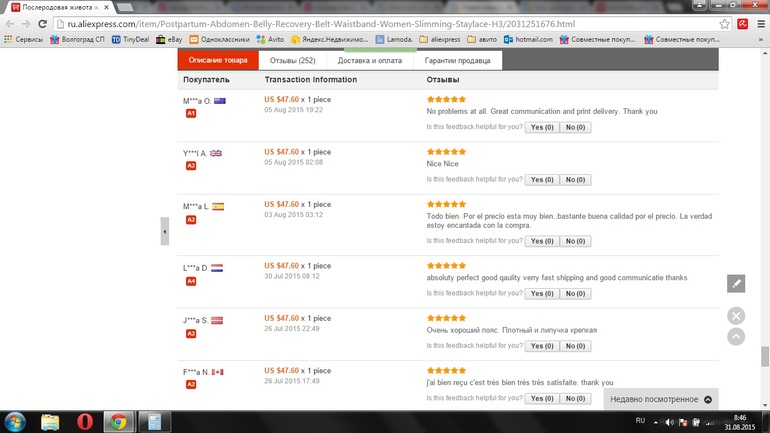
Task: Expand the Недавно посмотренное panel
Action: [661, 399]
